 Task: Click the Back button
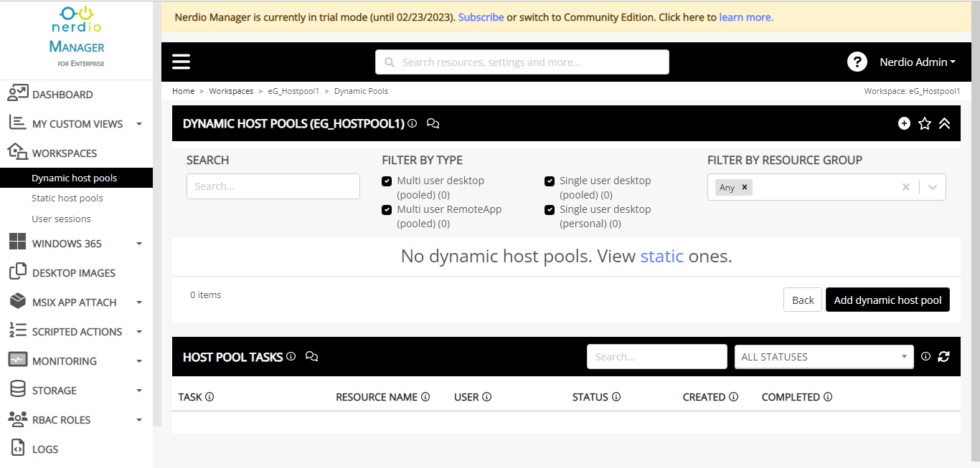(x=803, y=300)
